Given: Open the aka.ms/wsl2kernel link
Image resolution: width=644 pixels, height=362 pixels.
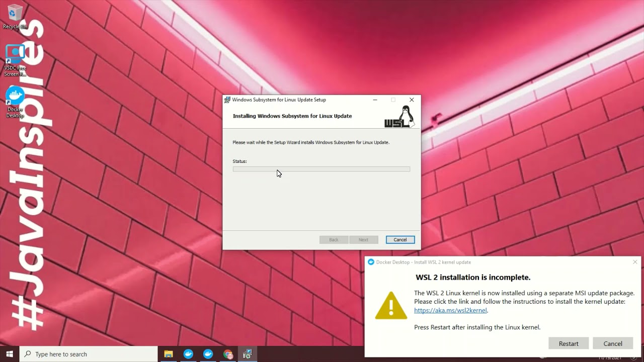Looking at the screenshot, I should click(450, 310).
